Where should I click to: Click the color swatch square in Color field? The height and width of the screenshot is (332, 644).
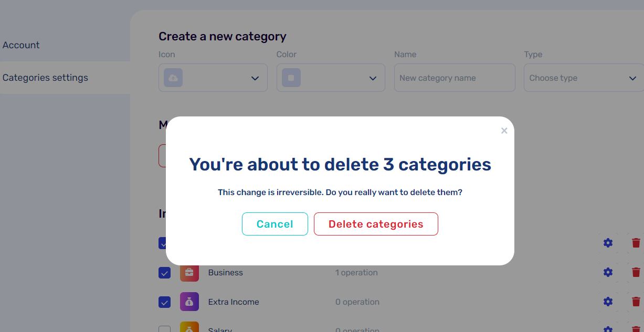coord(291,78)
